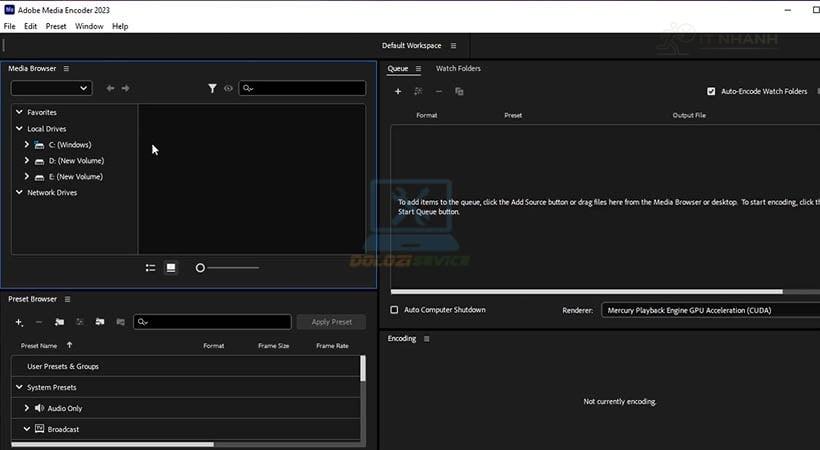The height and width of the screenshot is (450, 820).
Task: Expand the Audio Only preset group
Action: [27, 408]
